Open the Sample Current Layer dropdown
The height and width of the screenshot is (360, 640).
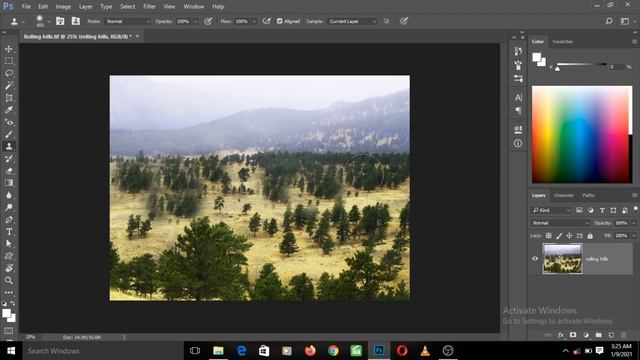[x=353, y=21]
